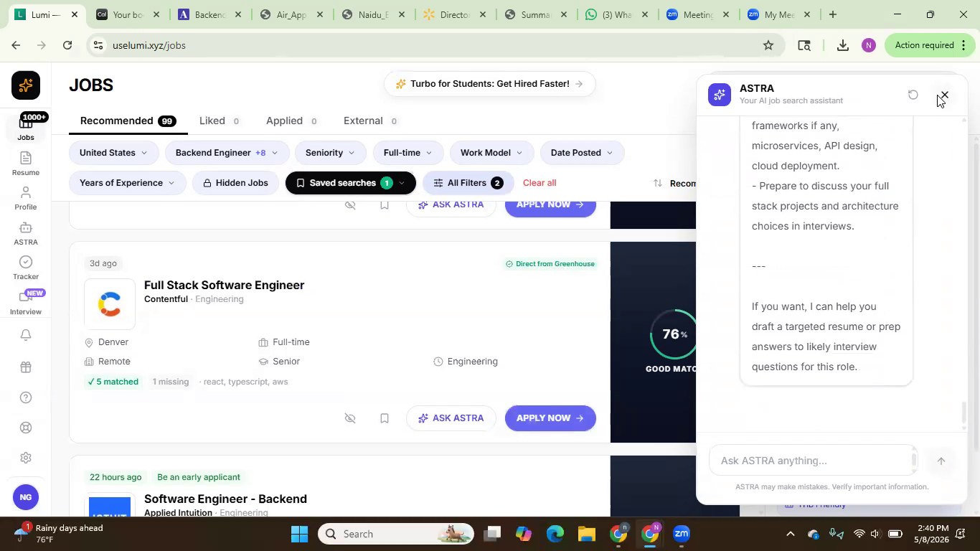The width and height of the screenshot is (980, 551).
Task: Open Jobs in the left sidebar
Action: click(x=25, y=128)
